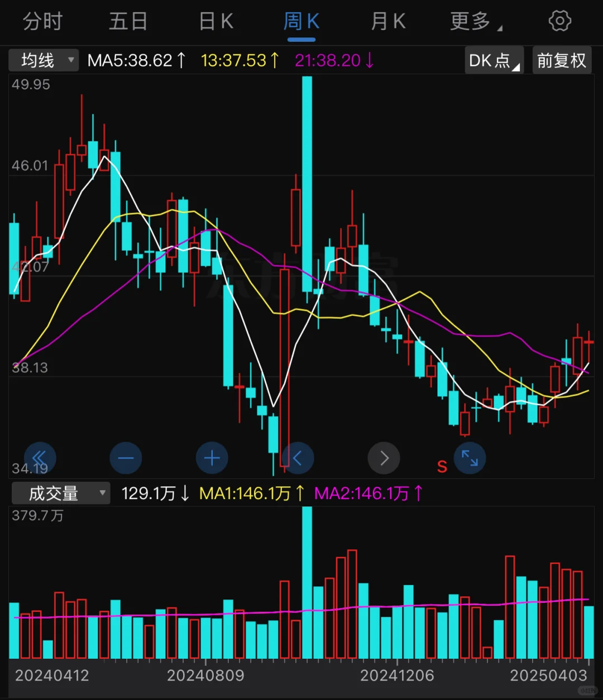The image size is (603, 700).
Task: Click the magenta 21:38.20 moving average value
Action: click(x=334, y=60)
